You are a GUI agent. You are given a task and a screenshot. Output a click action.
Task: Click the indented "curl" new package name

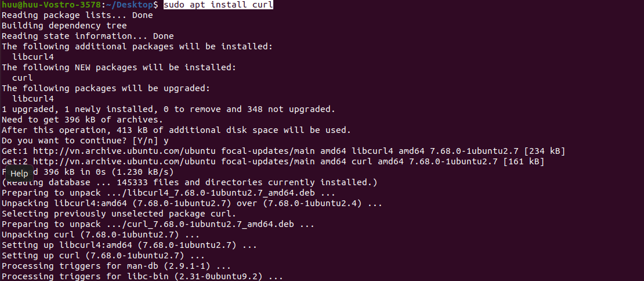click(x=23, y=78)
